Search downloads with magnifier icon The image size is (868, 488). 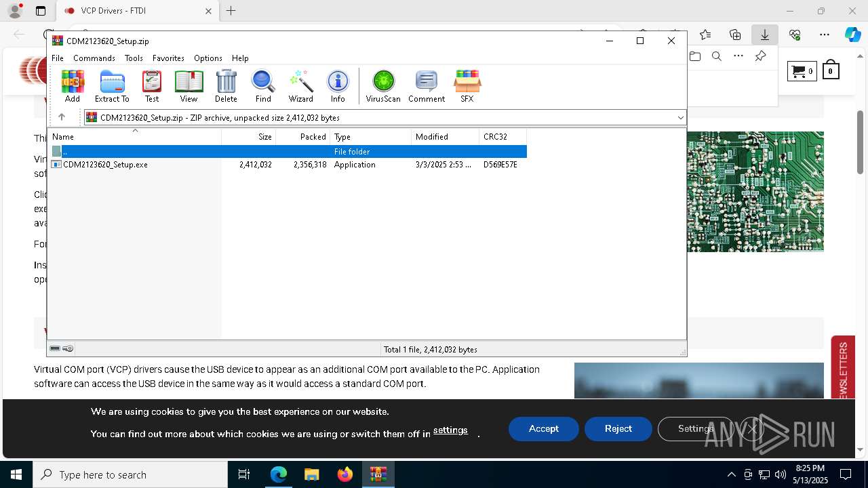tap(717, 56)
